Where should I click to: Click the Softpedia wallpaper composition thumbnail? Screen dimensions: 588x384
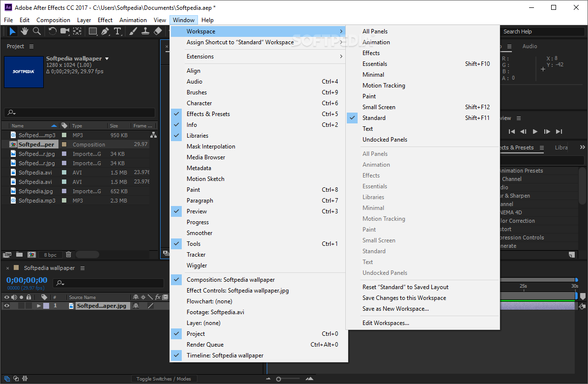24,72
